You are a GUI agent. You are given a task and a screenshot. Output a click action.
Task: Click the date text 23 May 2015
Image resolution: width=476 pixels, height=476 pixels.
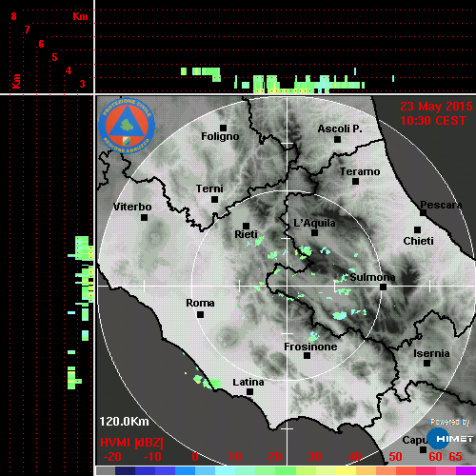point(436,107)
